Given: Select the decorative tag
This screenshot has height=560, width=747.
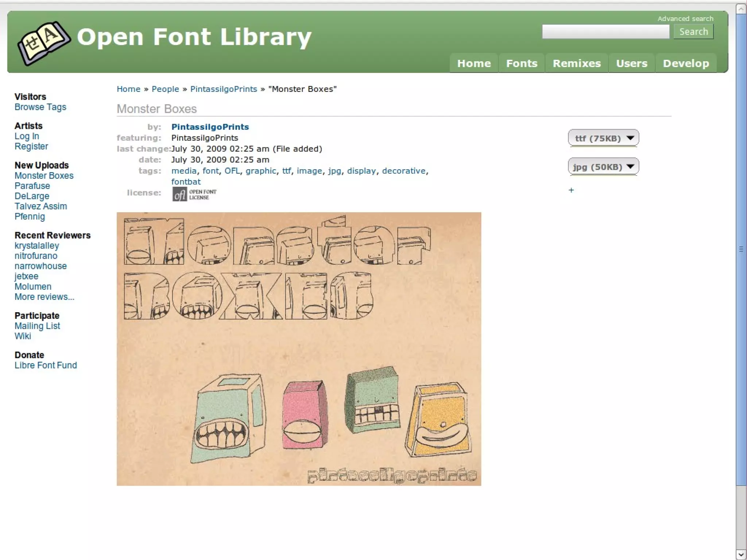Looking at the screenshot, I should pos(404,171).
